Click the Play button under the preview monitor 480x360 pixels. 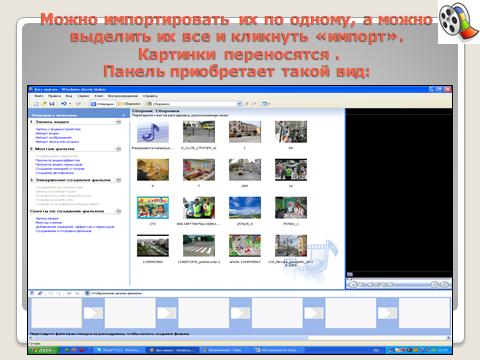pos(353,284)
